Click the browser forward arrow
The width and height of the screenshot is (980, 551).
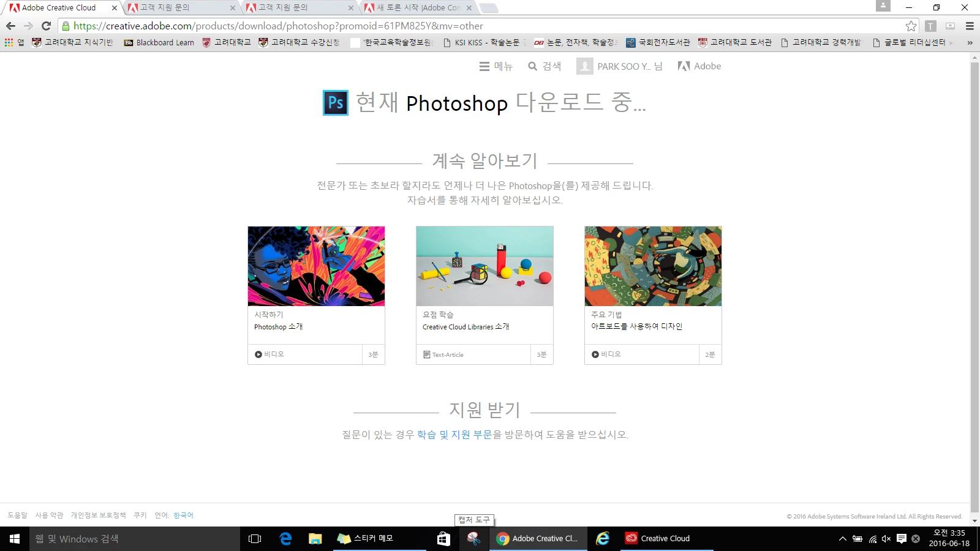28,26
